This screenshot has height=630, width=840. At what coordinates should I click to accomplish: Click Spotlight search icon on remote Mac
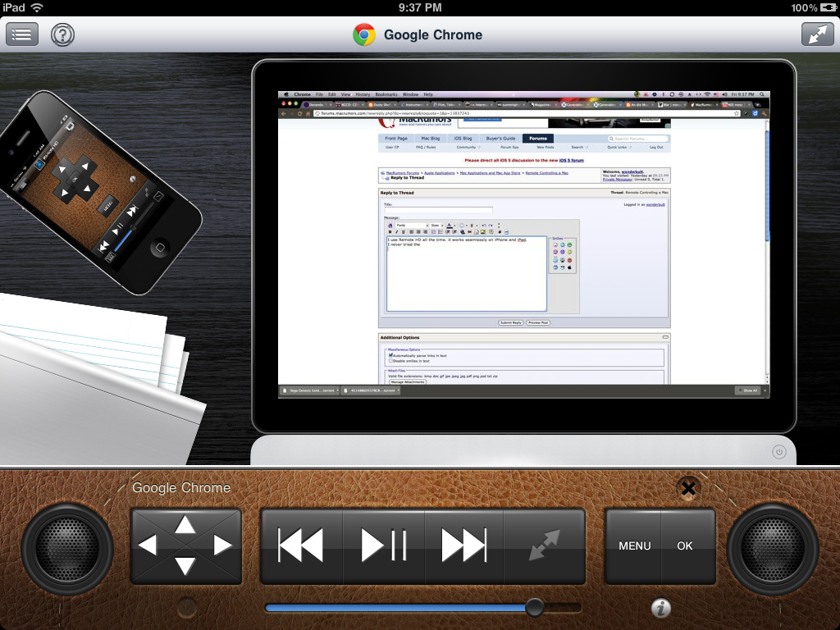(x=762, y=94)
